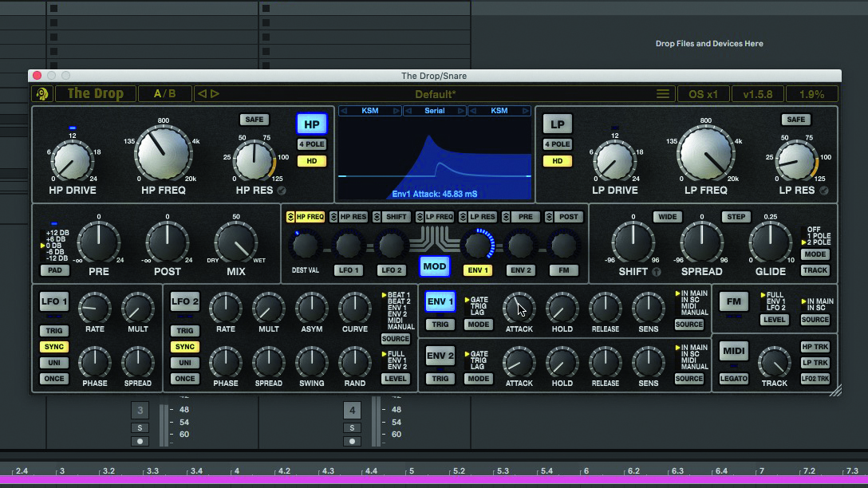Viewport: 868px width, 488px height.
Task: Click right arrow of Serial routing selector
Action: pyautogui.click(x=460, y=111)
